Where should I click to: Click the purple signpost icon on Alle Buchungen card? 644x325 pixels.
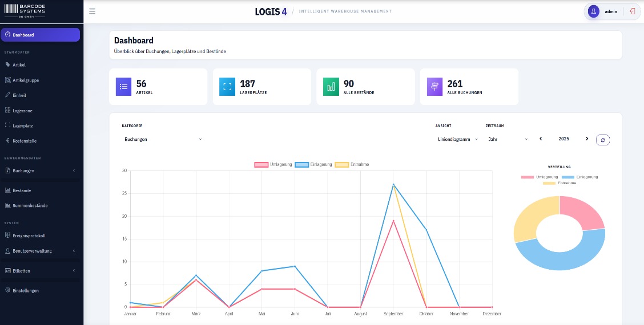434,87
